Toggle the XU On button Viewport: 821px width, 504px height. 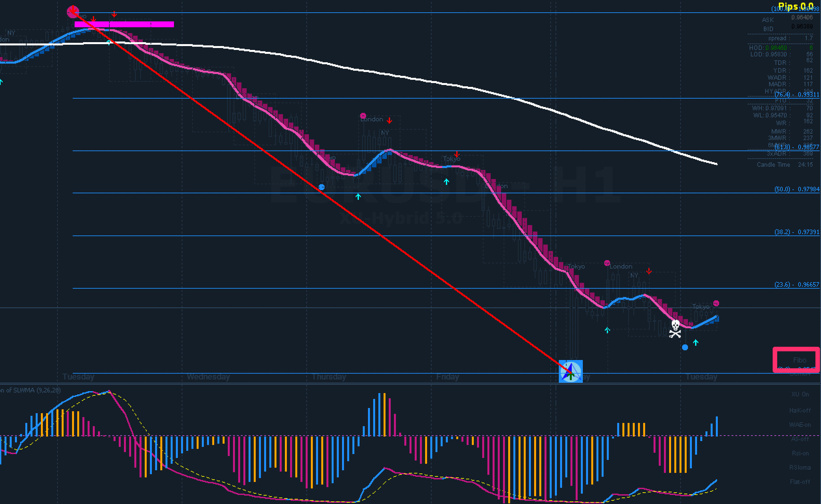coord(800,394)
